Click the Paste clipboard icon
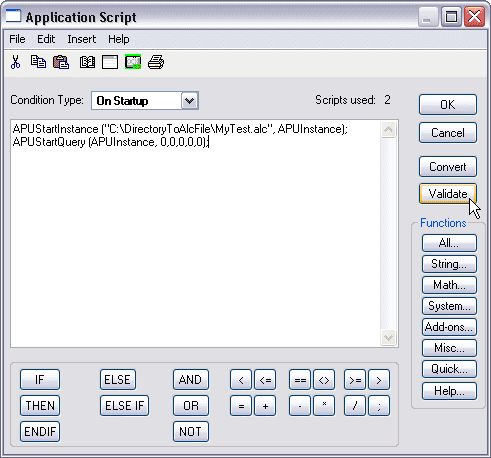The image size is (491, 458). coord(61,62)
